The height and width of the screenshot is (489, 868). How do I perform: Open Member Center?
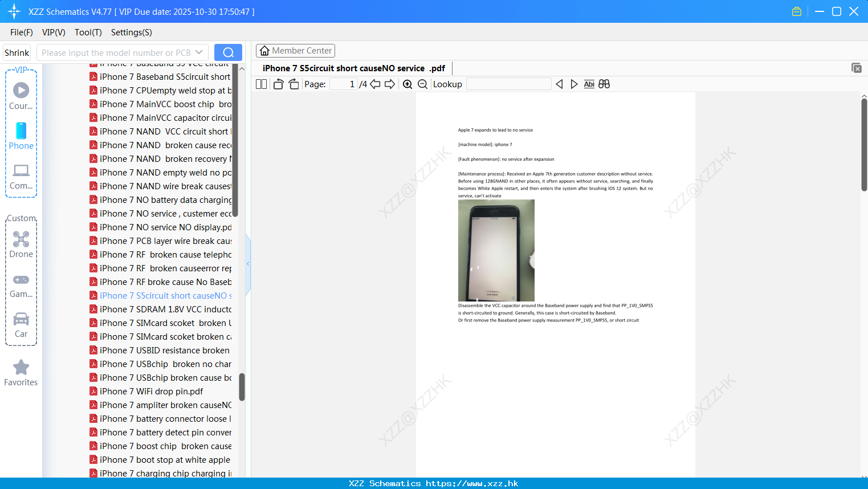click(295, 51)
